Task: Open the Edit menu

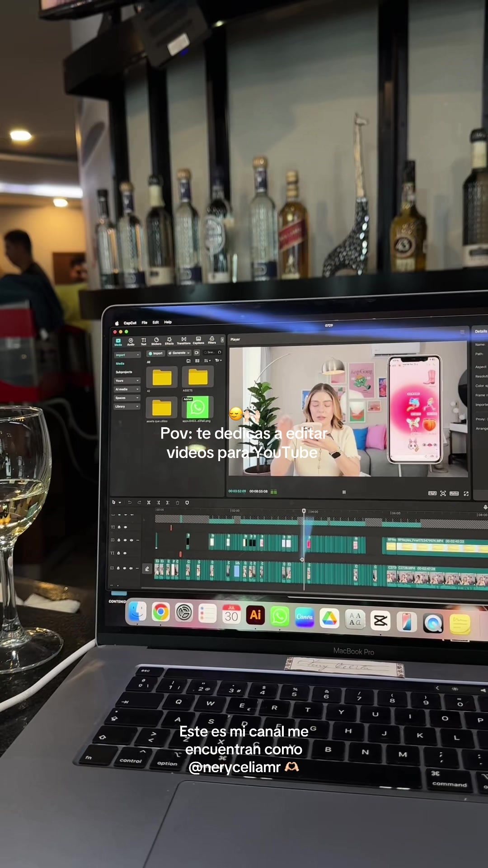Action: pyautogui.click(x=155, y=322)
